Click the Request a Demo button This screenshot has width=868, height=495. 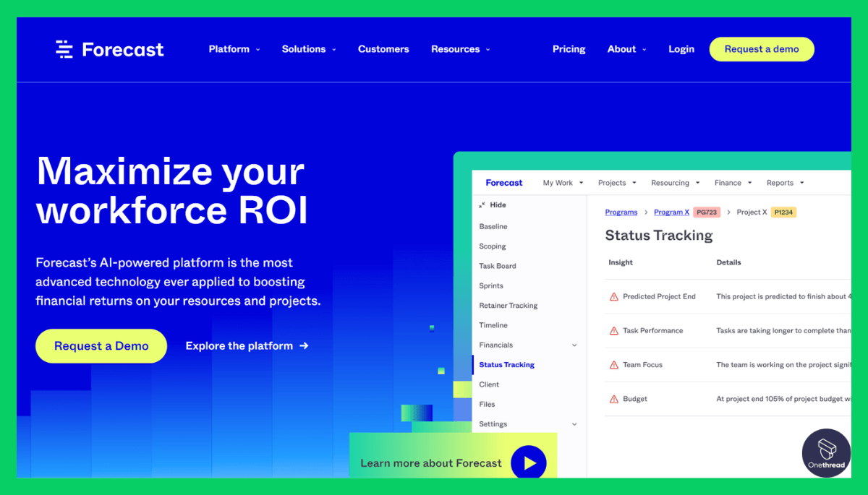click(x=101, y=346)
